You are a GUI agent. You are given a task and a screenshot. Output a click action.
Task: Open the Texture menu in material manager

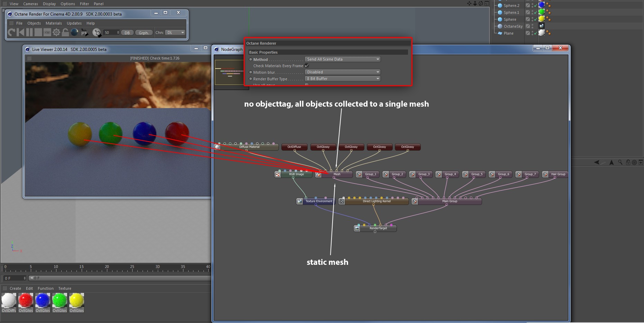click(x=65, y=288)
